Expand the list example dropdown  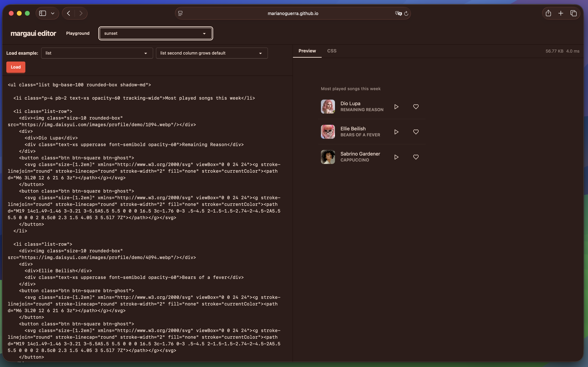tap(97, 53)
